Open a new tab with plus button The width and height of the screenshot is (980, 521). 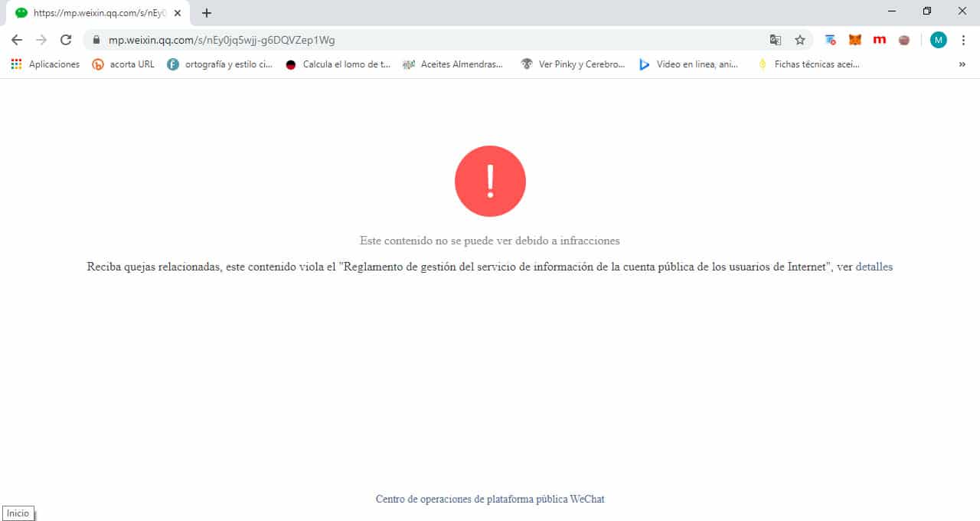(207, 13)
